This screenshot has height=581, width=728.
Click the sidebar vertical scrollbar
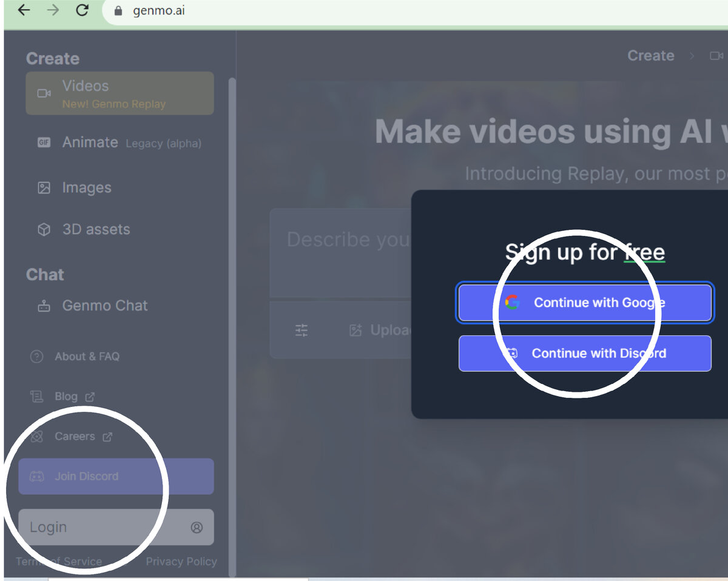click(232, 327)
